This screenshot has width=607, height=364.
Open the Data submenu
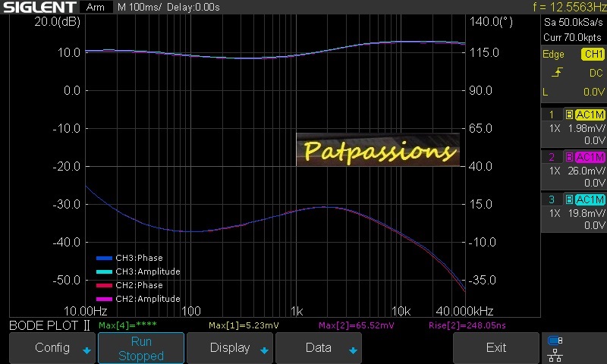[x=319, y=348]
